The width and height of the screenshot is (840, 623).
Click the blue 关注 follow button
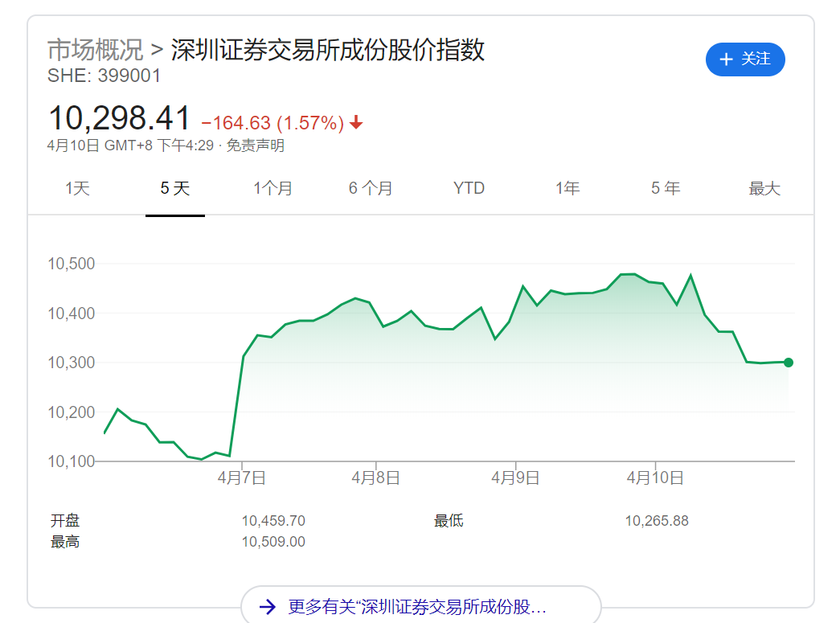(x=744, y=59)
